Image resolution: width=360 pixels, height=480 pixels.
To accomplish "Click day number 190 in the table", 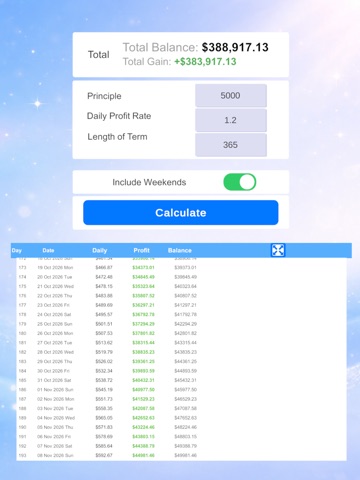I will click(x=22, y=427).
